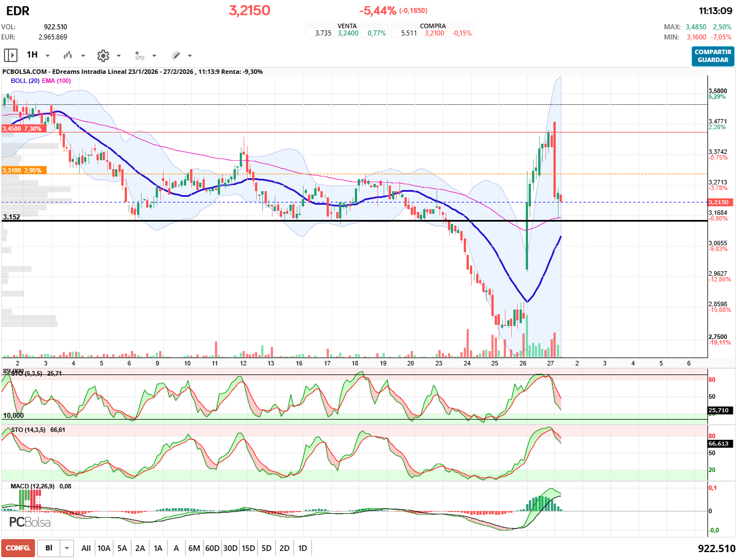
Task: Open the BI dropdown arrow at bottom
Action: (67, 548)
